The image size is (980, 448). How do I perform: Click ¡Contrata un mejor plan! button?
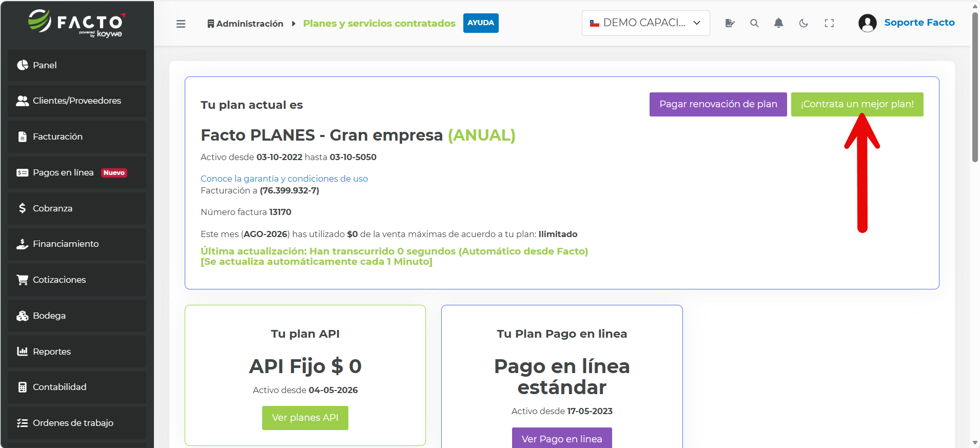(857, 104)
